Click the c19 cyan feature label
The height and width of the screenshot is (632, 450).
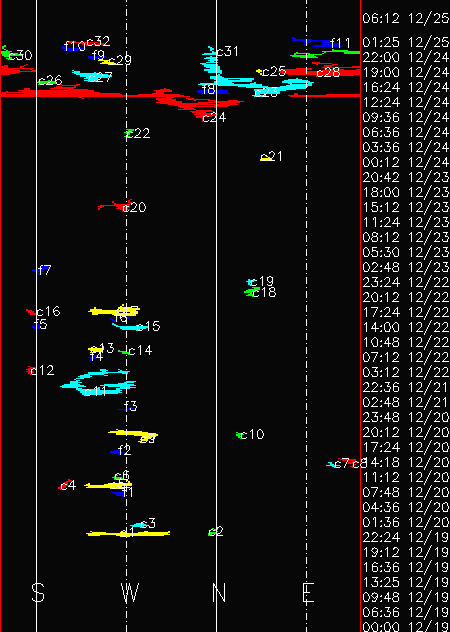262,281
